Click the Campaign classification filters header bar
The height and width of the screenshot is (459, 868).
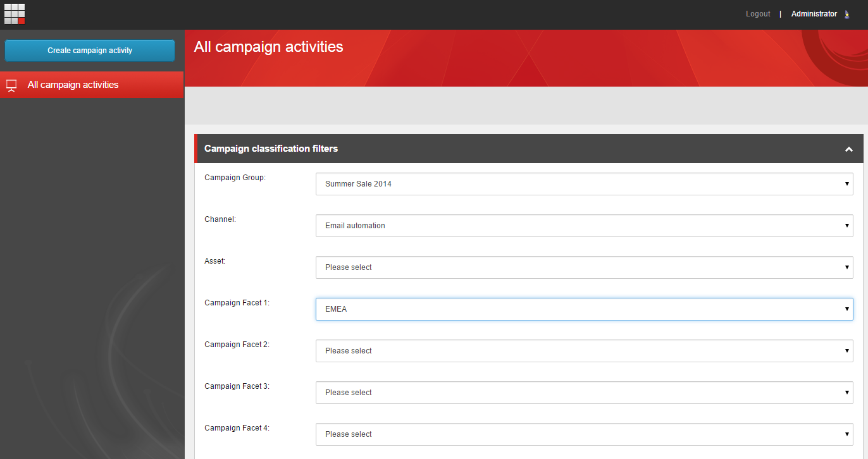coord(529,149)
